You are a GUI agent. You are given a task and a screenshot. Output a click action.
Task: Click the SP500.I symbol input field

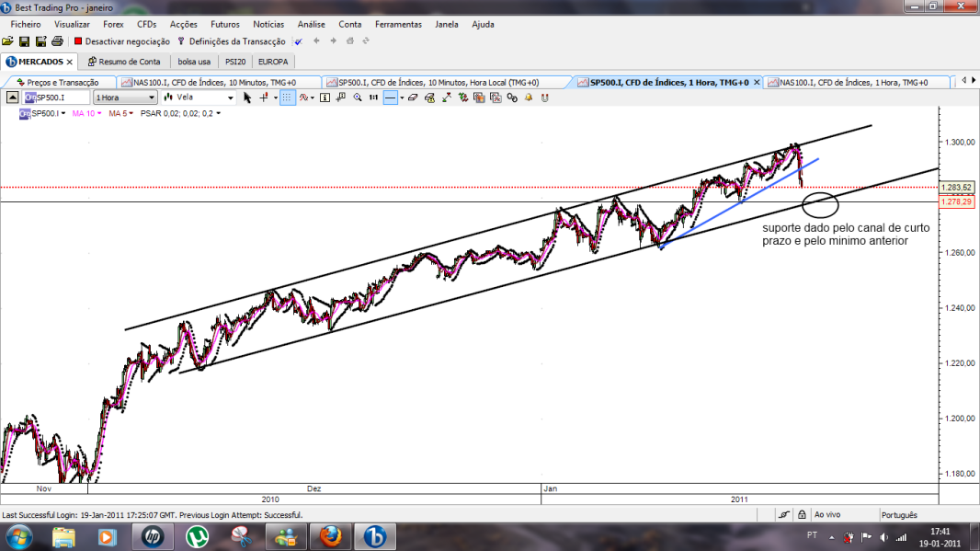(57, 98)
